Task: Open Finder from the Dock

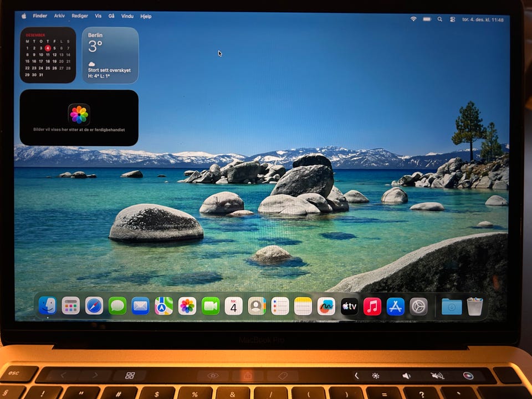Action: [48, 305]
